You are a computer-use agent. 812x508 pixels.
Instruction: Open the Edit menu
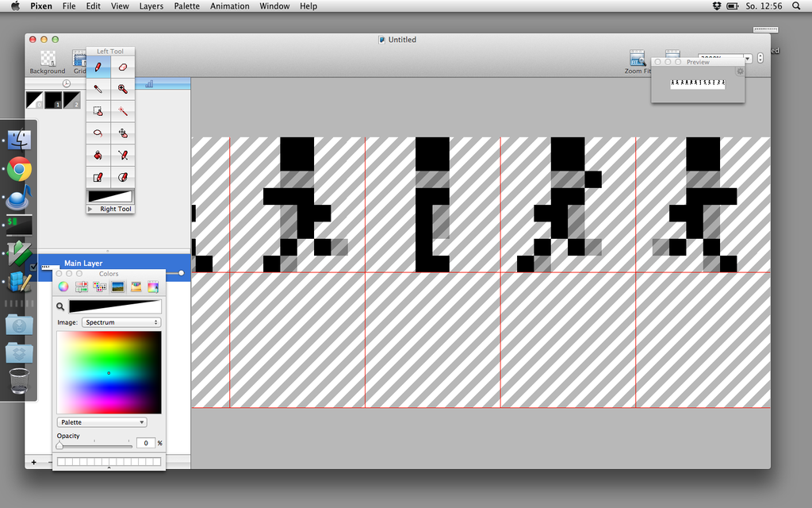click(94, 6)
